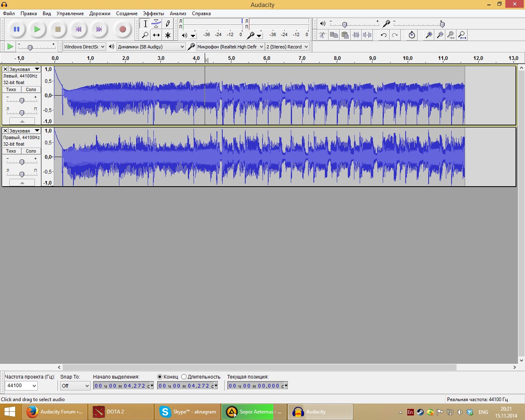Select the Envelope tool

[156, 24]
